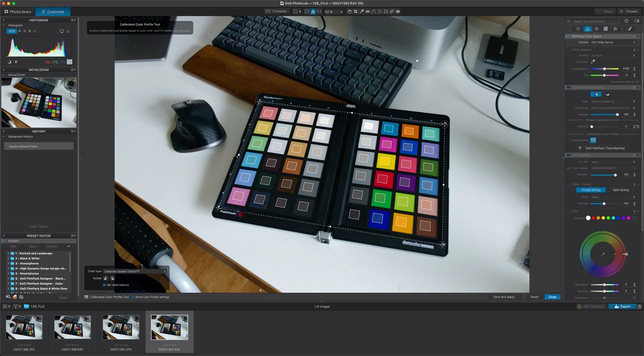Select Color rendering mode icon

[x=596, y=94]
